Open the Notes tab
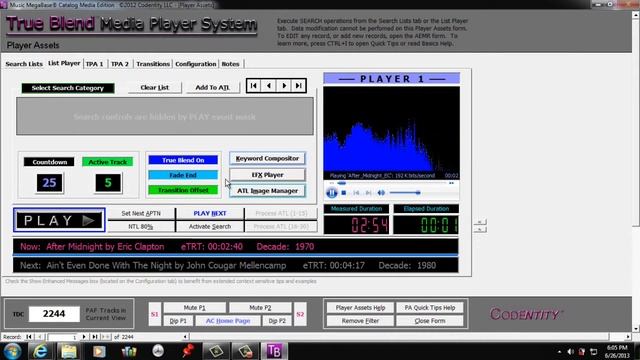The height and width of the screenshot is (360, 640). (x=230, y=64)
